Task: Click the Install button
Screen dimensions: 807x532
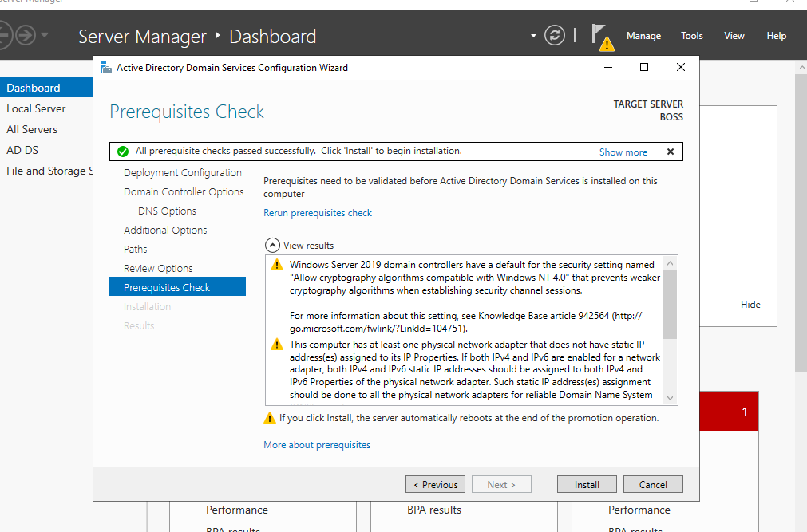Action: click(587, 484)
